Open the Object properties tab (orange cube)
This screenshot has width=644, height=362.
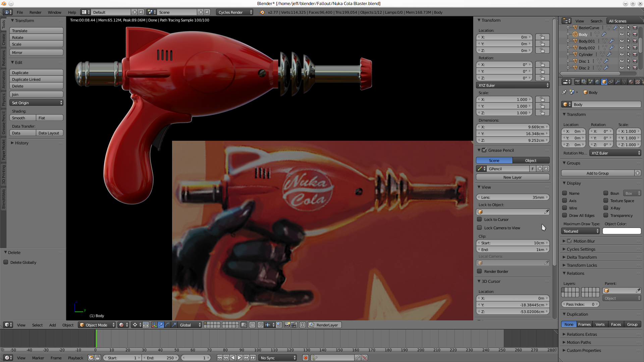pos(604,82)
